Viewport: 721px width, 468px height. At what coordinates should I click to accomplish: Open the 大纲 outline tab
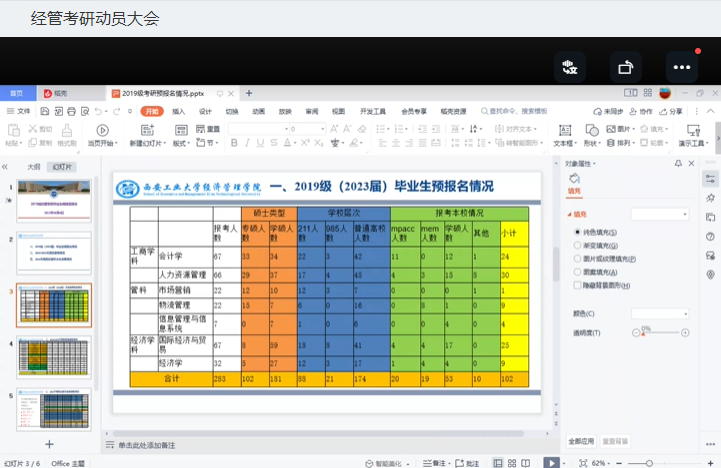click(34, 167)
